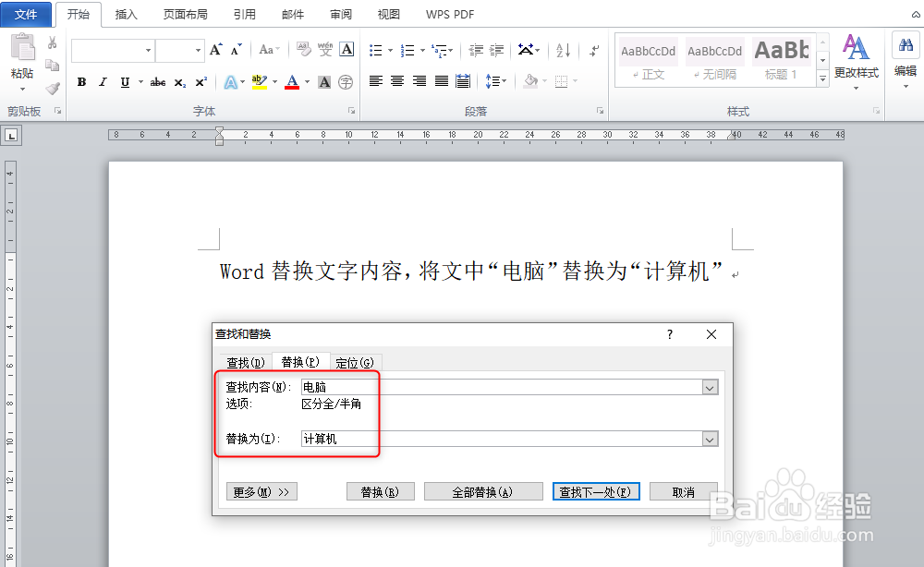The image size is (924, 567).
Task: Click inside the 替换为 input field
Action: [462, 439]
